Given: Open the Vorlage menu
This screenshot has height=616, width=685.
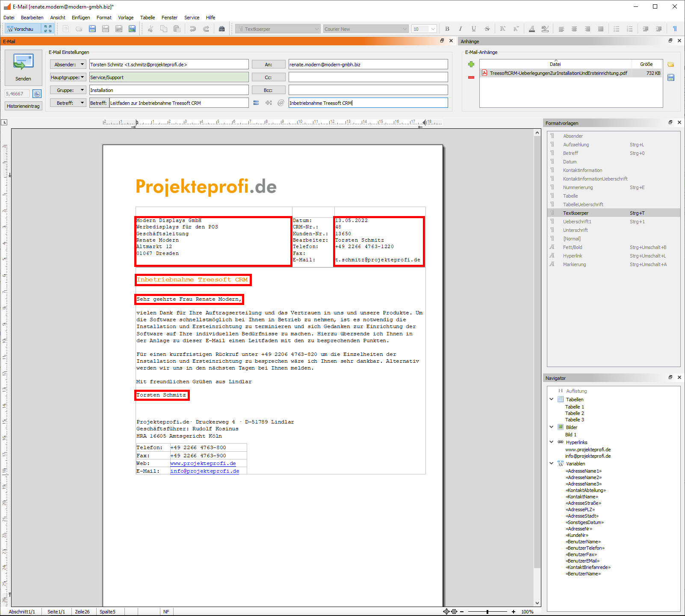Looking at the screenshot, I should [126, 18].
